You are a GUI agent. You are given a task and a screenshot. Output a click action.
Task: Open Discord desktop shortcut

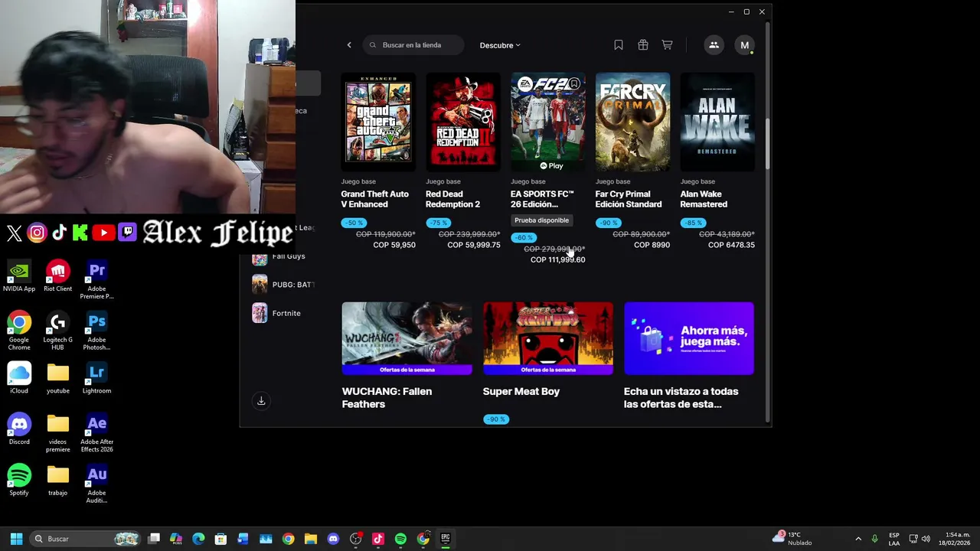tap(19, 430)
